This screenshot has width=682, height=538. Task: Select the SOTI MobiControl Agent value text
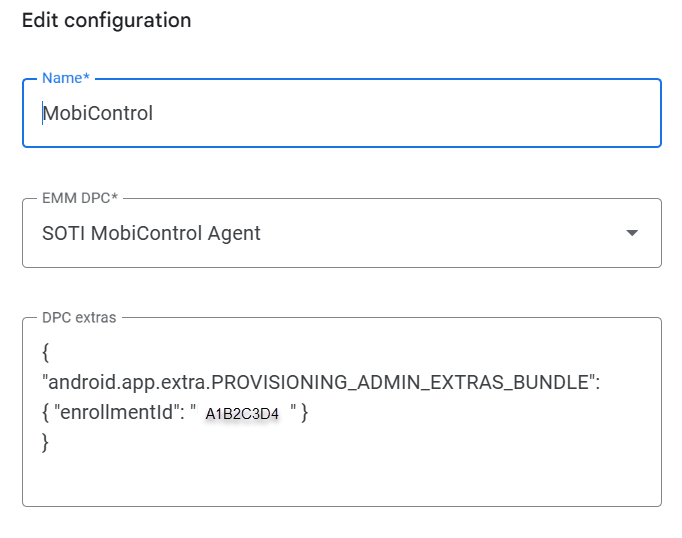[x=151, y=233]
